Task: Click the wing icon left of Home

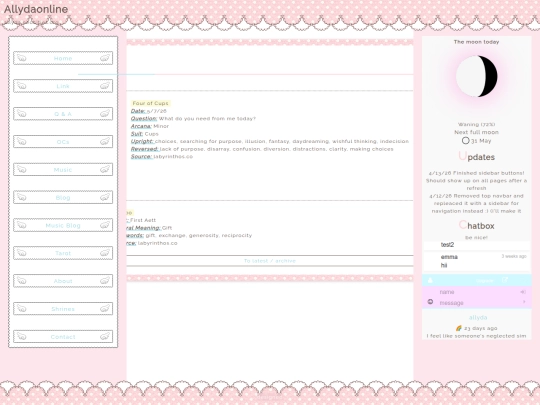Action: 22,58
